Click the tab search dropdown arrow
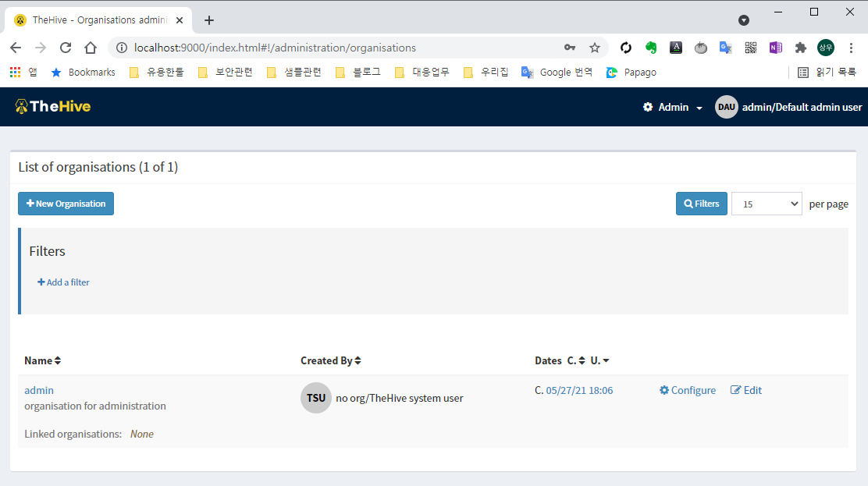This screenshot has height=486, width=868. 744,20
